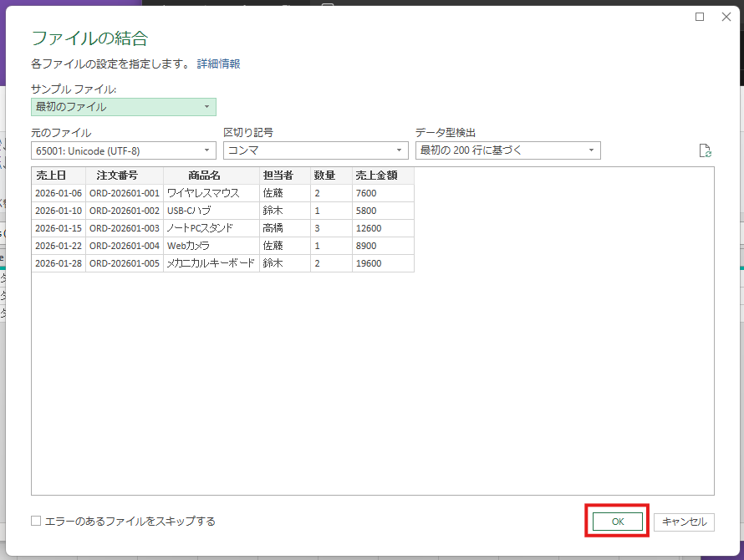Select the 商品名 column header
This screenshot has height=560, width=744.
(x=211, y=176)
